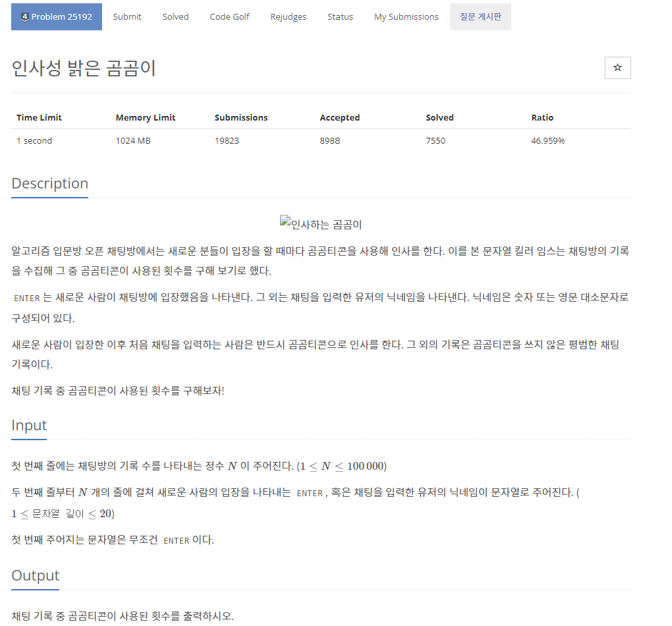Click the line '채팅 기록 중 곰곰티콘이 사용된 횟수를 구해보자!'
Screen dimensions: 672x626
click(118, 391)
